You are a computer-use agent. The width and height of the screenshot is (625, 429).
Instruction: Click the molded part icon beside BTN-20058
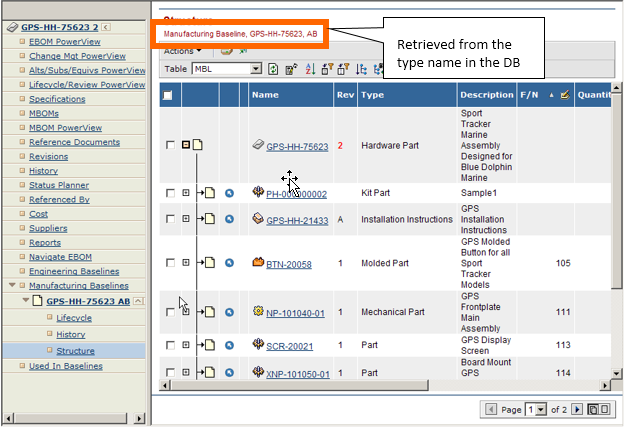[258, 264]
